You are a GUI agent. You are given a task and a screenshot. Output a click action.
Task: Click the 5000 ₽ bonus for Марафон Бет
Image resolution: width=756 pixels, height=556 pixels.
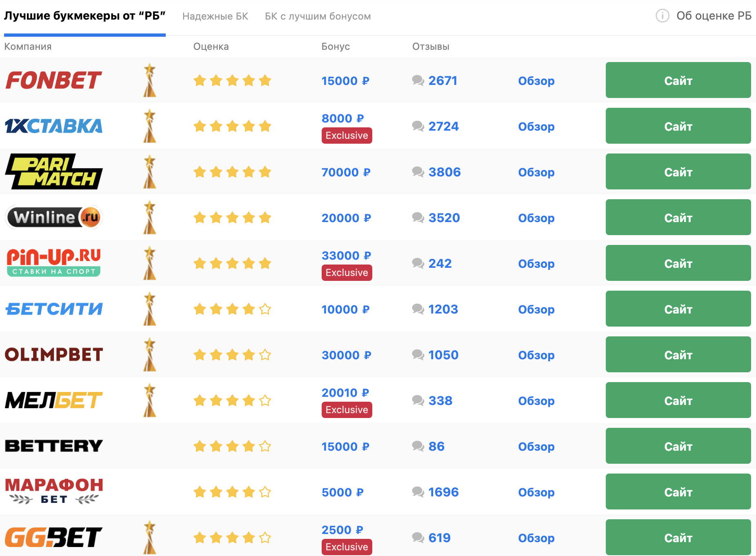[342, 492]
